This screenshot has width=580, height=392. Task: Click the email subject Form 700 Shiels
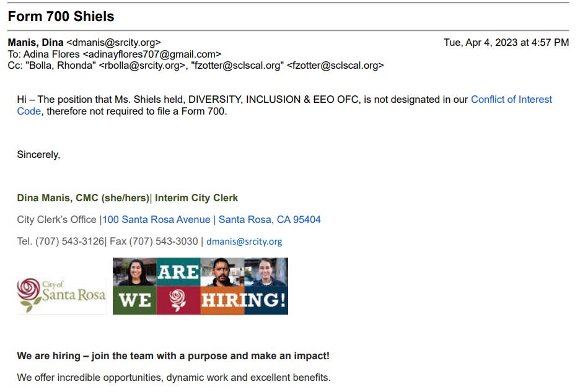coord(61,17)
